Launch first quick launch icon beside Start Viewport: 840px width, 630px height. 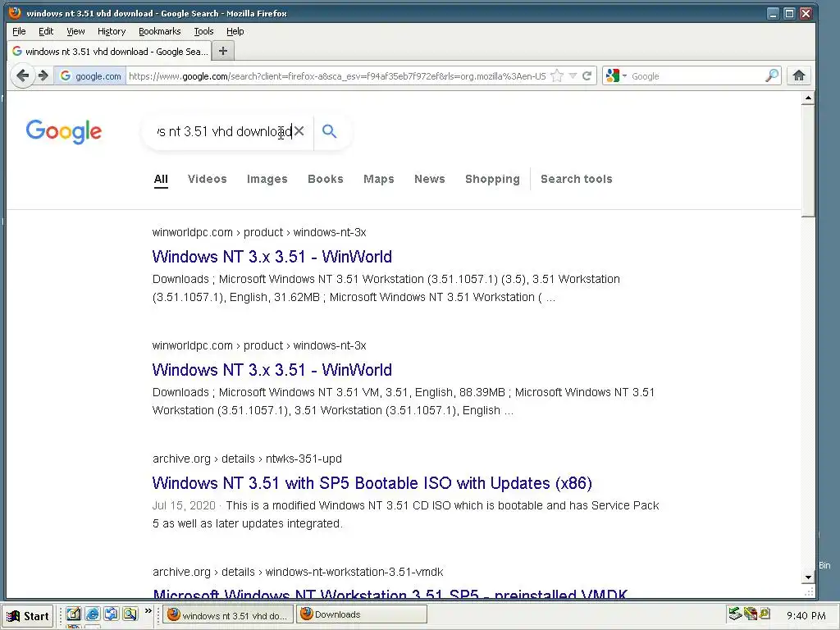(73, 614)
